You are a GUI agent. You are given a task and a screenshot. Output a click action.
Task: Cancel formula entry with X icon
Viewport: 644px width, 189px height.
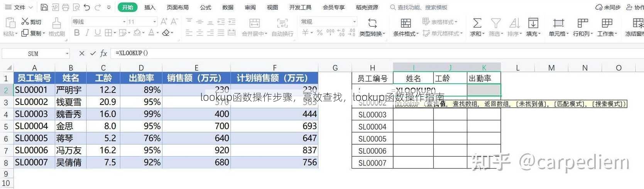coord(82,53)
